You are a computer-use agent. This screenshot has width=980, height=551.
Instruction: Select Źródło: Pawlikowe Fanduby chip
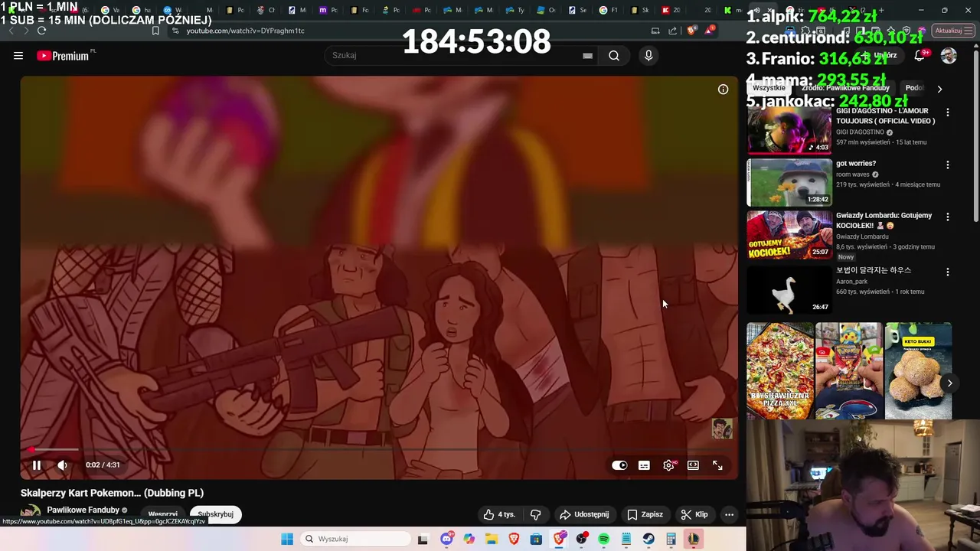click(x=845, y=88)
